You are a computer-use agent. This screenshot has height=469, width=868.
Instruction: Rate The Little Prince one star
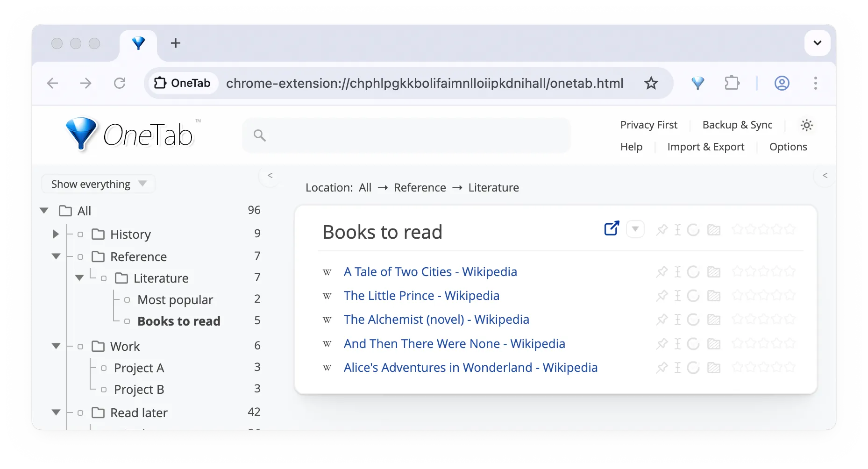point(737,296)
